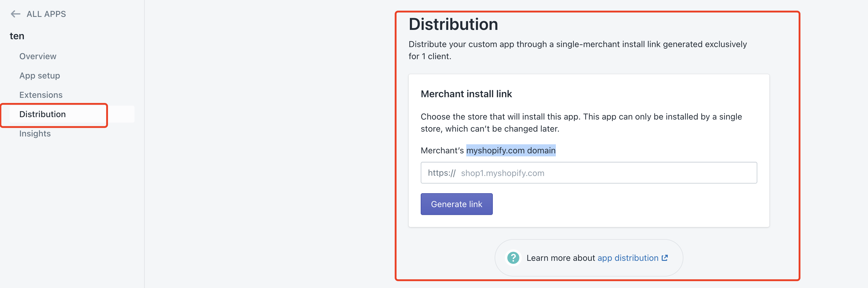Focus the shop1.myshopify.com domain input field

click(589, 173)
